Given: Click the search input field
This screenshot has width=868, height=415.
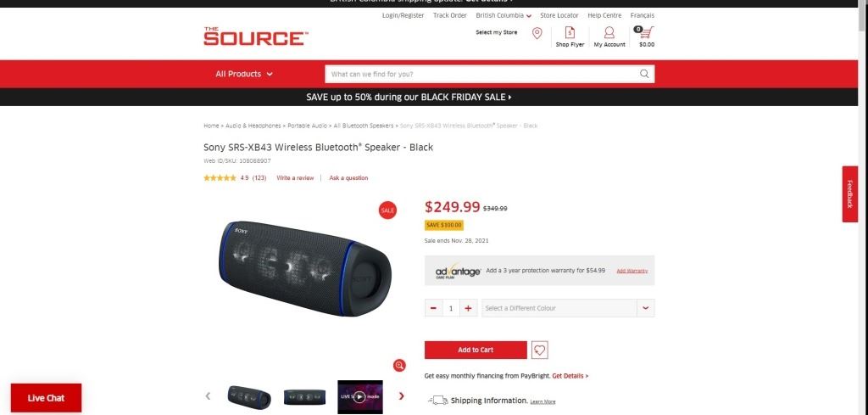Looking at the screenshot, I should (481, 74).
